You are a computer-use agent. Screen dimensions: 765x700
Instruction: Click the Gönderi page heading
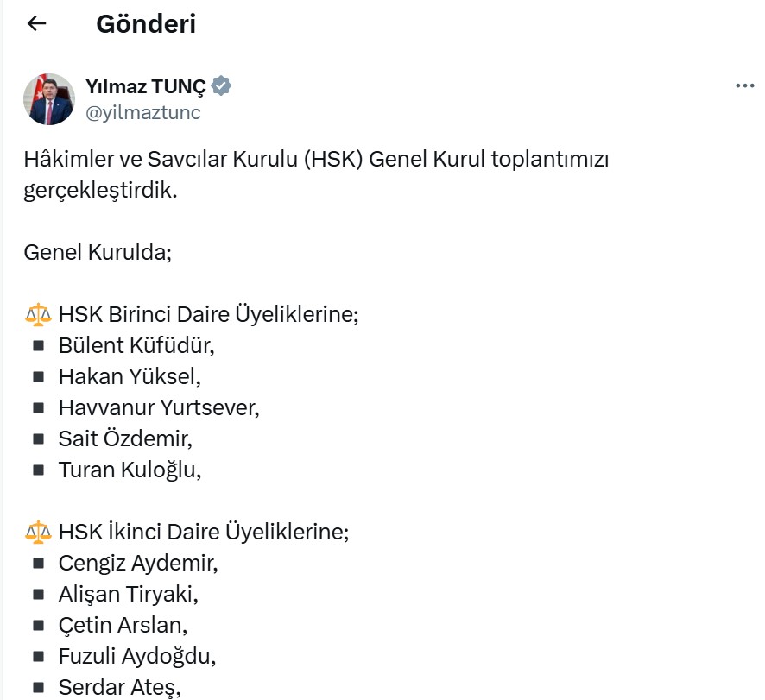coord(146,24)
